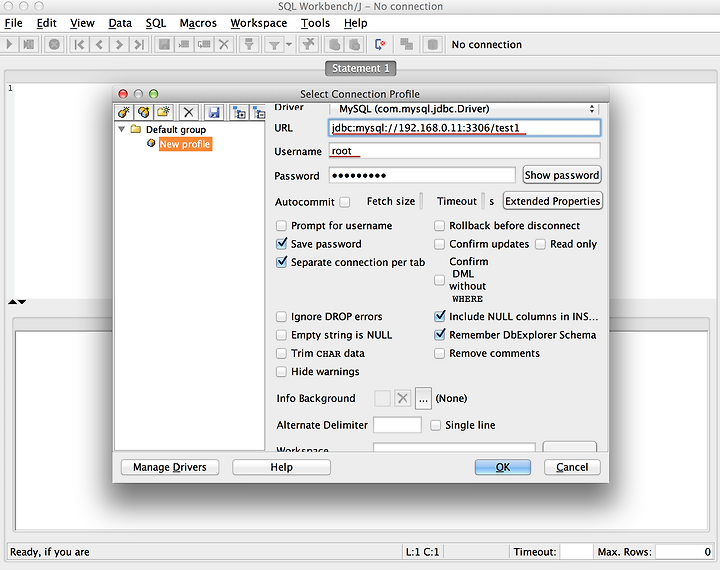
Task: Reset Info Background color with X button
Action: tap(403, 398)
